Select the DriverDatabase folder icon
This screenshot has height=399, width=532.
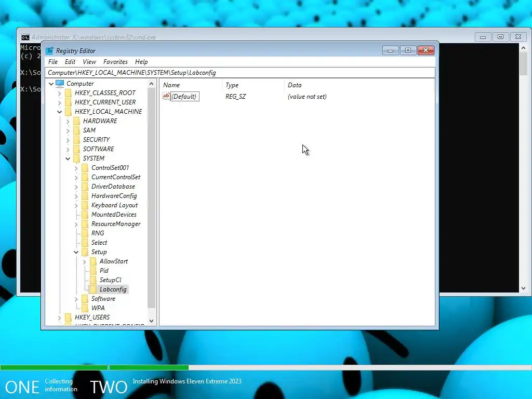pyautogui.click(x=85, y=187)
